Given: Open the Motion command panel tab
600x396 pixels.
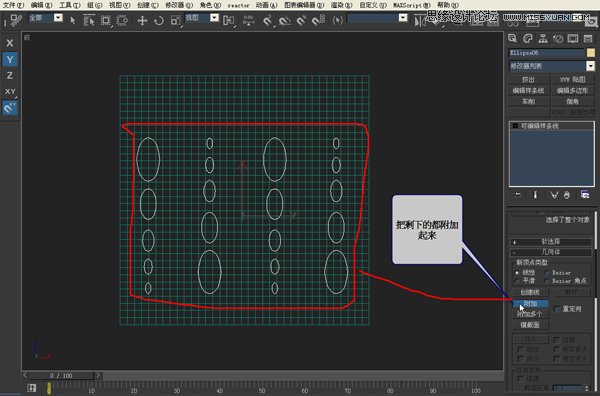Looking at the screenshot, I should pyautogui.click(x=558, y=38).
